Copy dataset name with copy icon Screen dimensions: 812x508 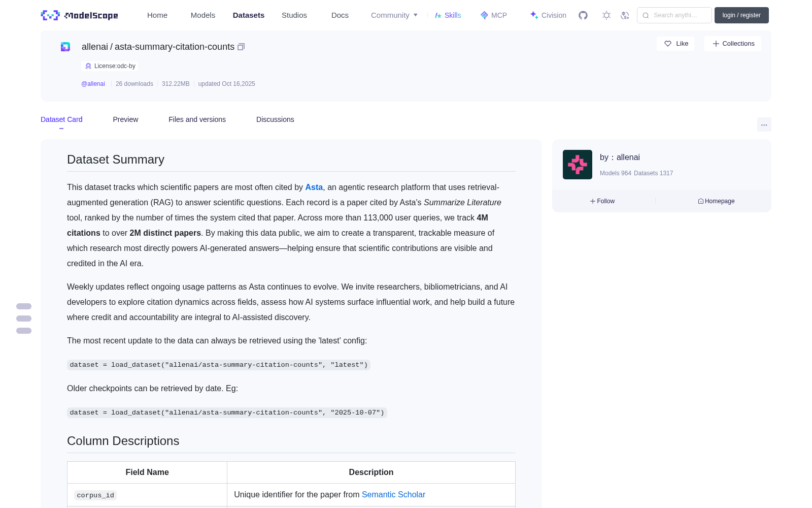[241, 47]
